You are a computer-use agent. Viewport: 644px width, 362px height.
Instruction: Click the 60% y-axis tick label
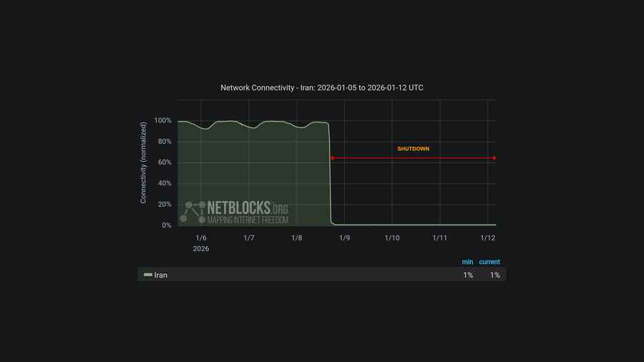point(164,162)
